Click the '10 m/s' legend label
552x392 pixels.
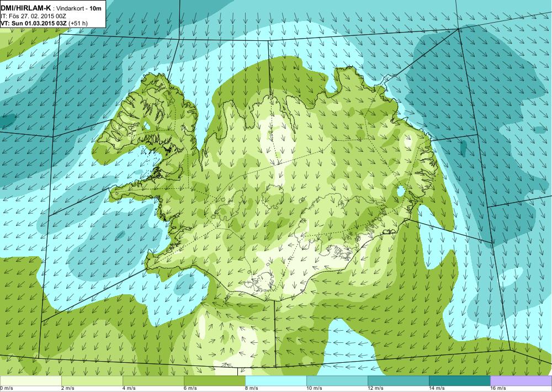[314, 389]
